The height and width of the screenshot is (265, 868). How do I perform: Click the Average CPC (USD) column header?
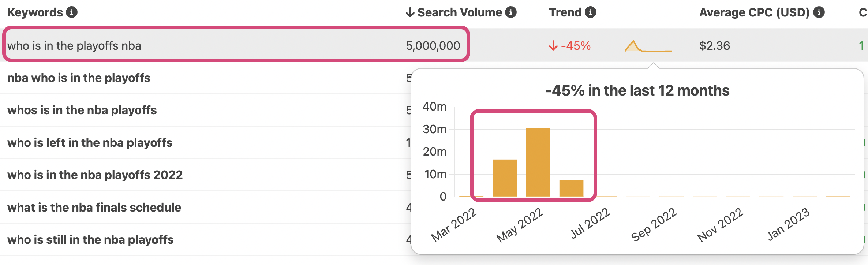(x=755, y=12)
